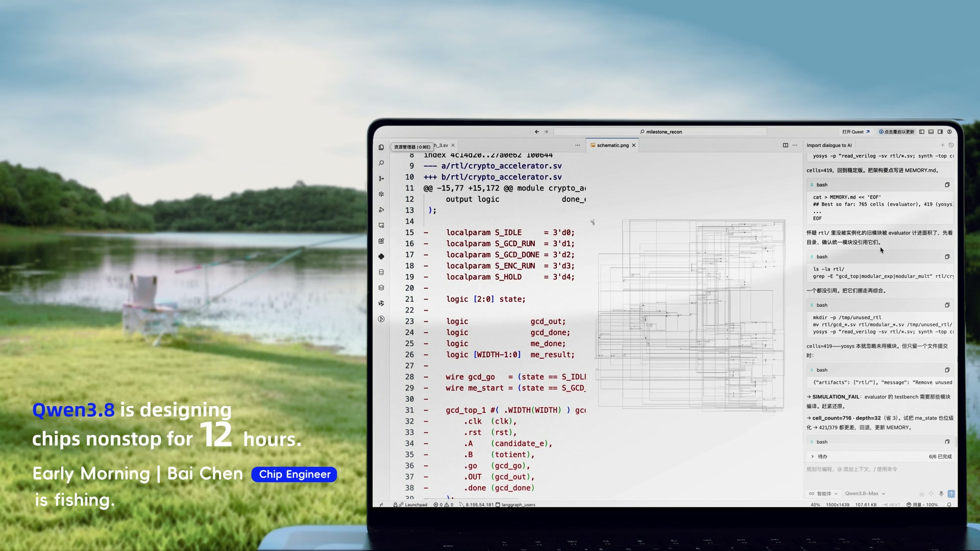Click the 1500x1439 image size indicator

838,505
